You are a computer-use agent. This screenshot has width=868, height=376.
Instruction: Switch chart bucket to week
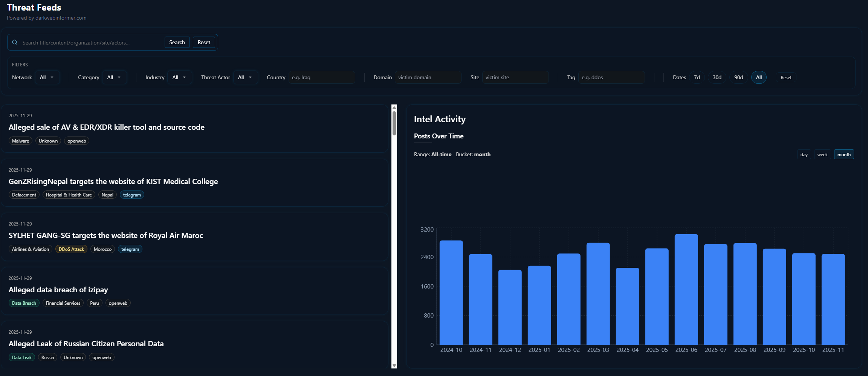pos(822,155)
